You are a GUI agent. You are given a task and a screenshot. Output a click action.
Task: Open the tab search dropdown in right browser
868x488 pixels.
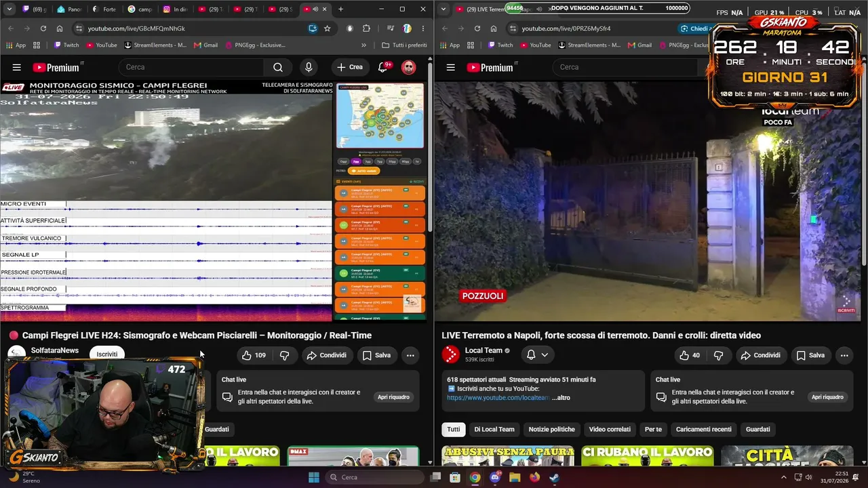[443, 9]
